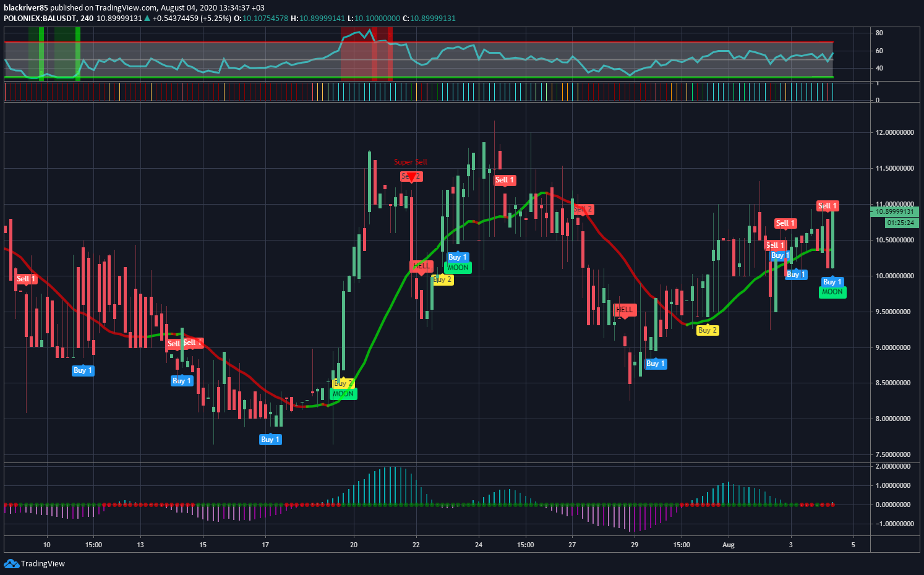Click the low value 10.10000000
Viewport: 924px width, 575px height.
point(377,18)
